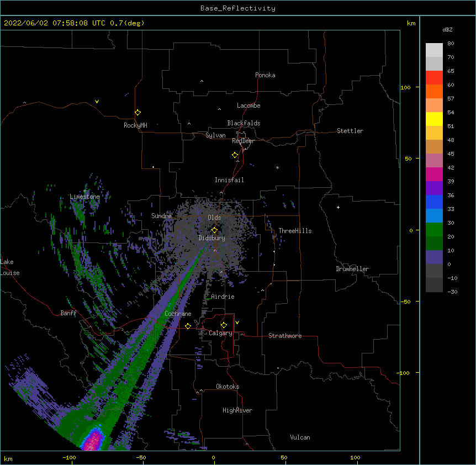Click the yellow diamond marker near RockyMH
476x465 pixels.
[138, 113]
